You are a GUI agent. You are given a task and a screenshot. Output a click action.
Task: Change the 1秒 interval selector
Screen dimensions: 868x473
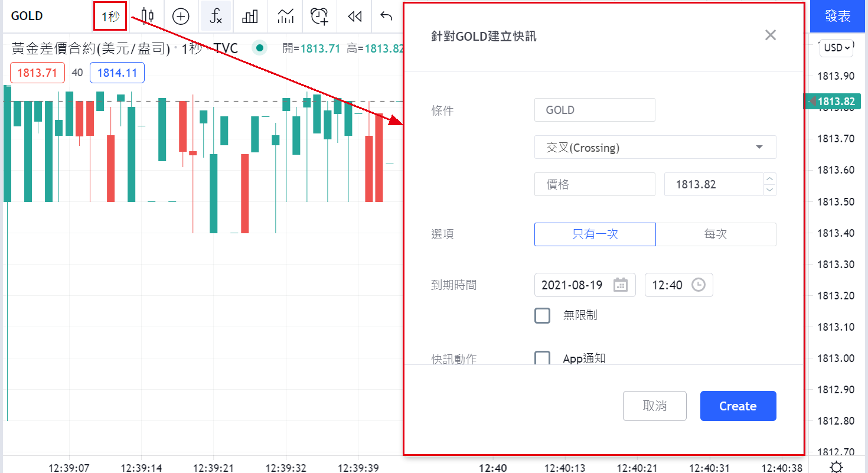point(110,16)
